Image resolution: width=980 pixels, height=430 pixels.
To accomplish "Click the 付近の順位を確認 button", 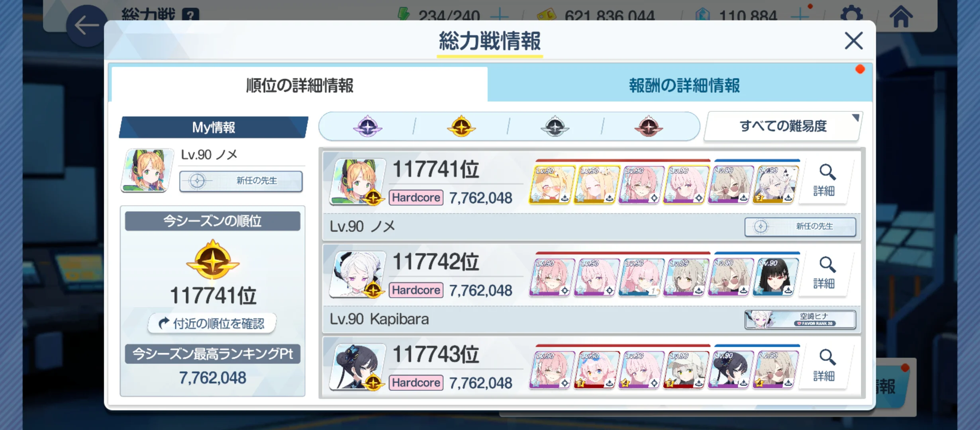I will [x=212, y=323].
